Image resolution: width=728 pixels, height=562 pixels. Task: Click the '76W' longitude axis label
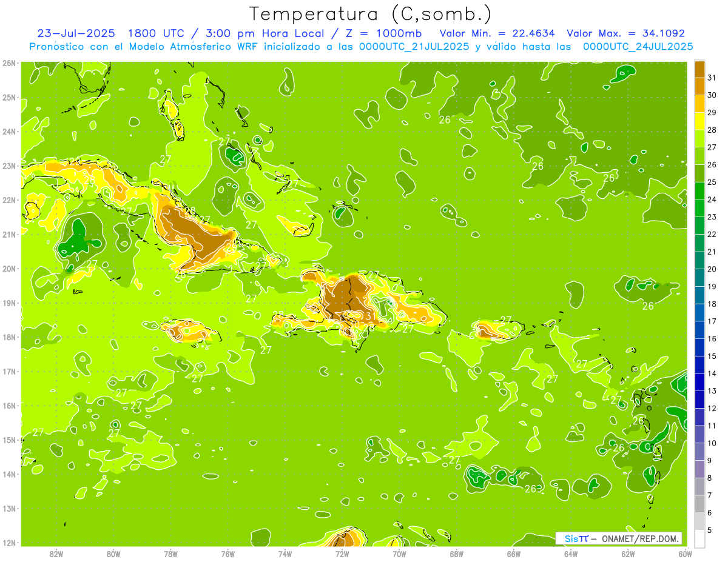228,554
